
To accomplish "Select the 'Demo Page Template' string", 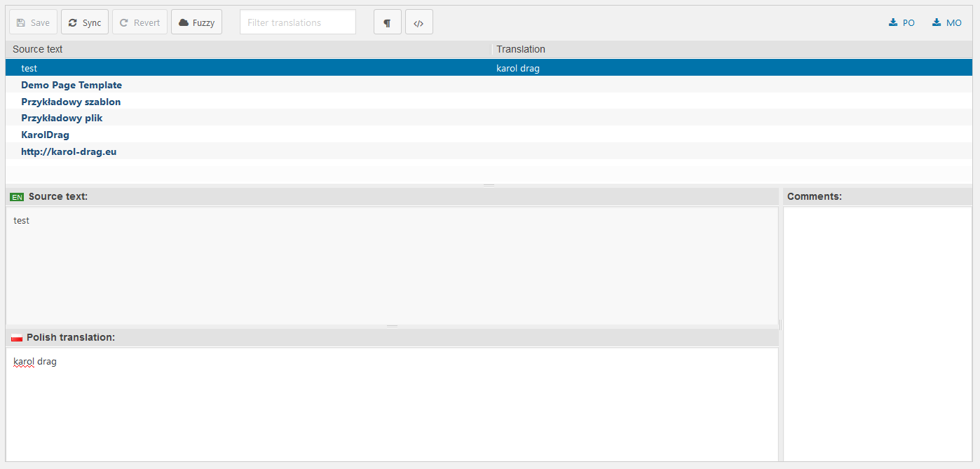I will 72,85.
